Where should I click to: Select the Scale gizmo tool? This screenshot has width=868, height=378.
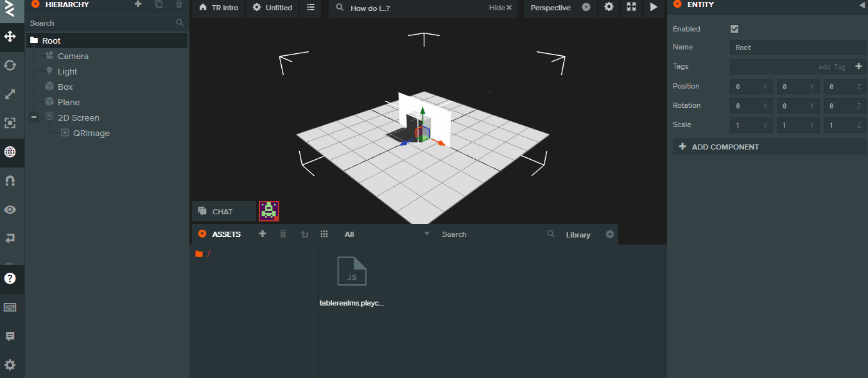tap(10, 94)
